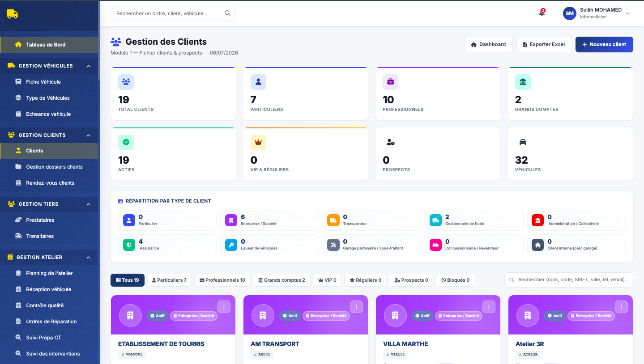Open Tableau de Bord in sidebar
The height and width of the screenshot is (364, 644).
49,45
